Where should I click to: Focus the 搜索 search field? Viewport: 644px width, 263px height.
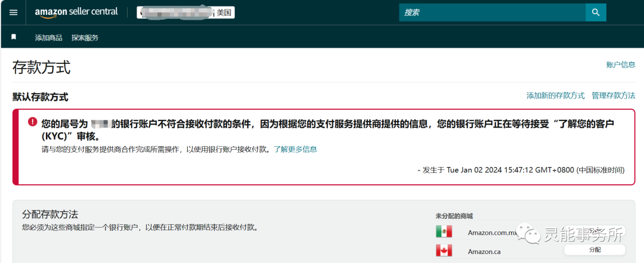click(492, 13)
